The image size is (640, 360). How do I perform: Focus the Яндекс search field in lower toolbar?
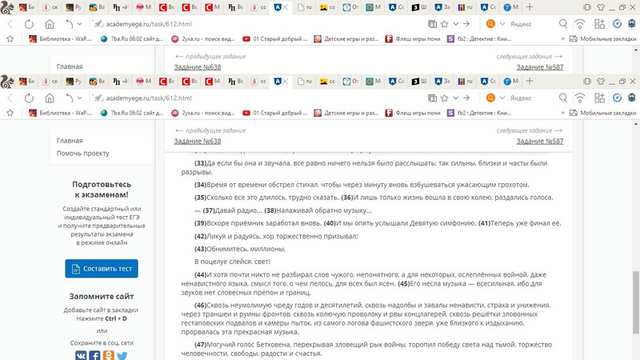tap(527, 98)
